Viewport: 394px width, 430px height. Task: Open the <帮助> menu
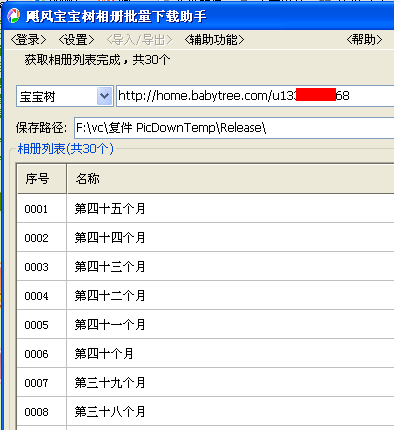pos(364,40)
